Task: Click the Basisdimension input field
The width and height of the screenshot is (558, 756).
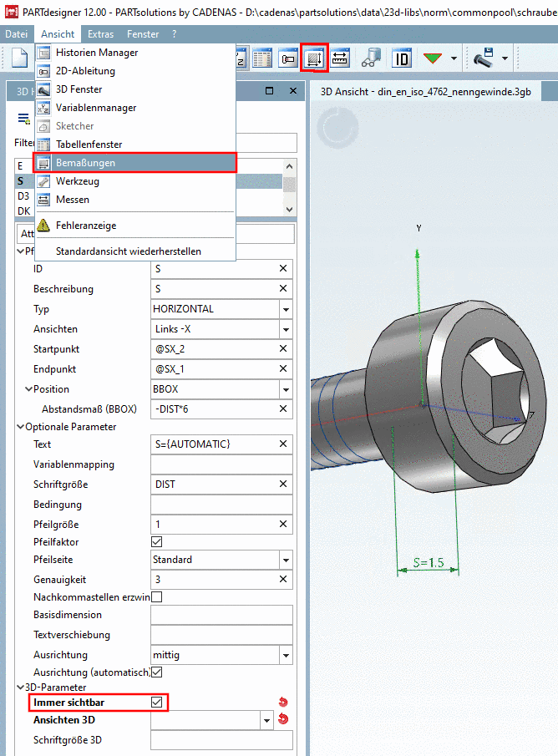Action: click(221, 615)
